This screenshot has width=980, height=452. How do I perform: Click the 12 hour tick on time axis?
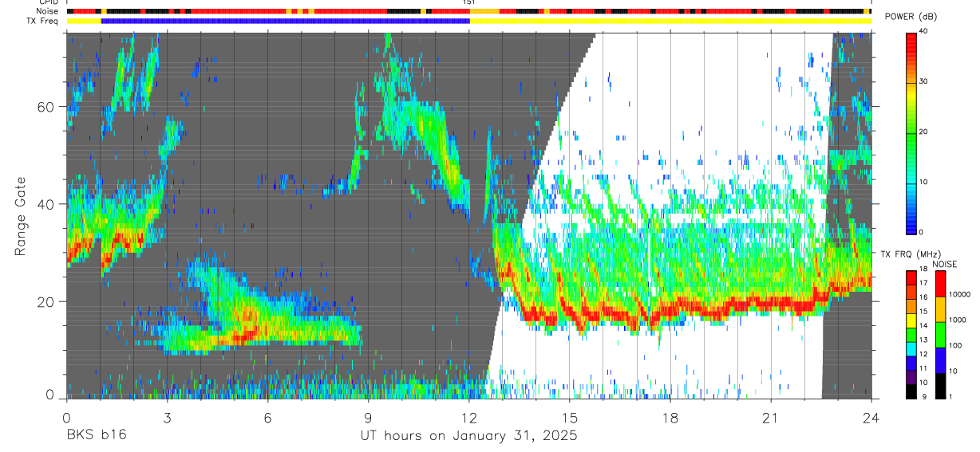[x=468, y=418]
